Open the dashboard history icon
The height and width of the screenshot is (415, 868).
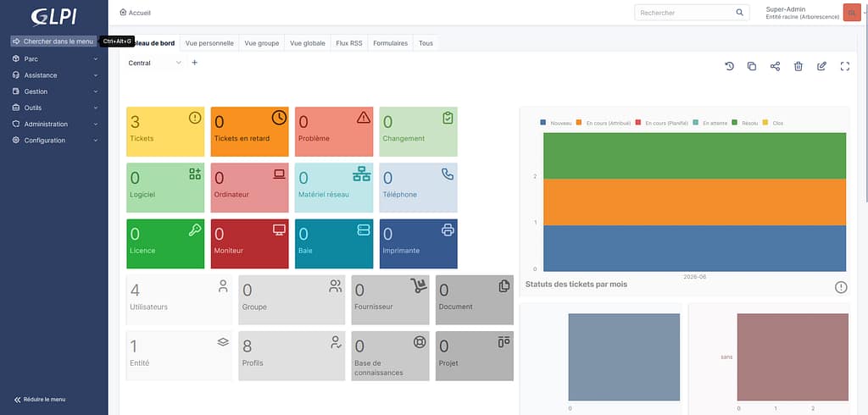729,66
